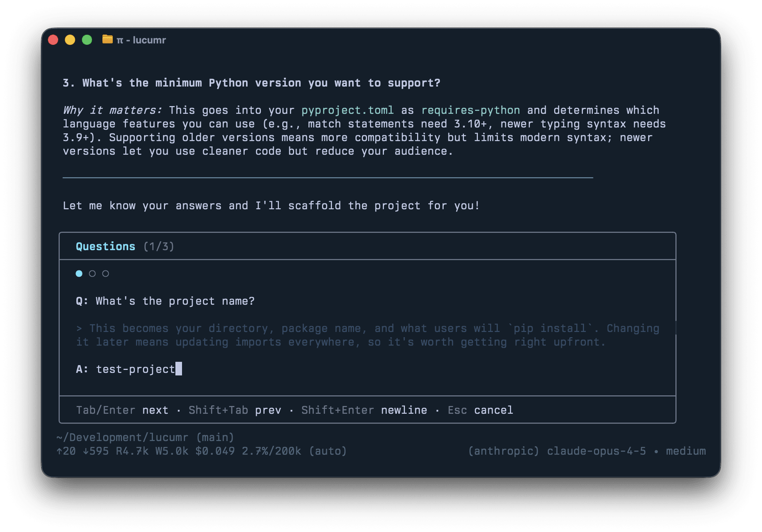Select the second question progress dot
762x532 pixels.
click(x=92, y=273)
